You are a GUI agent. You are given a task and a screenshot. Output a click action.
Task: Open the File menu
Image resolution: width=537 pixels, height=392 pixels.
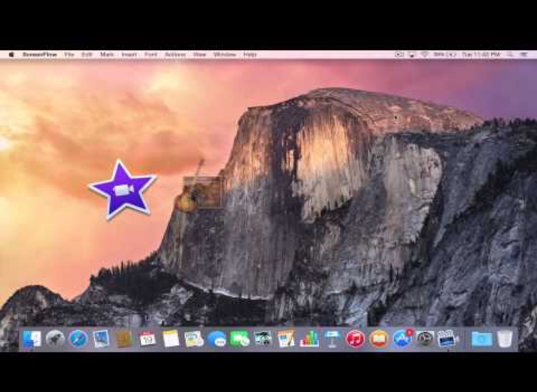69,55
